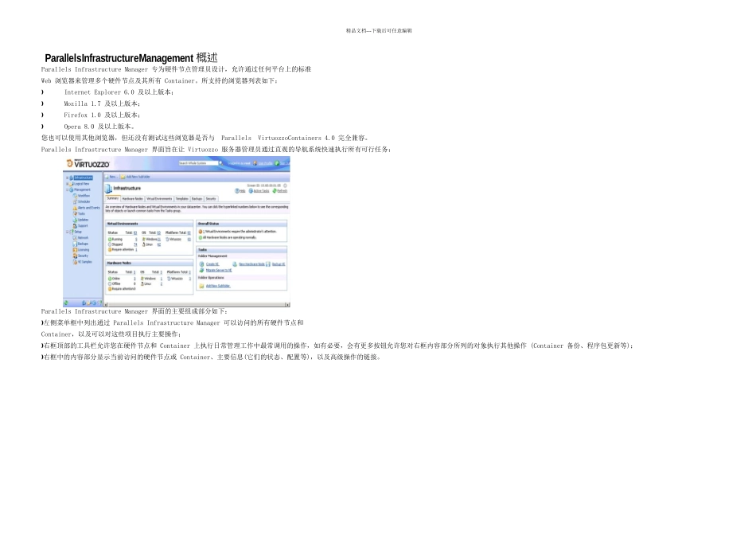This screenshot has width=756, height=535.
Task: Click the sidebar Security icon
Action: pos(75,256)
